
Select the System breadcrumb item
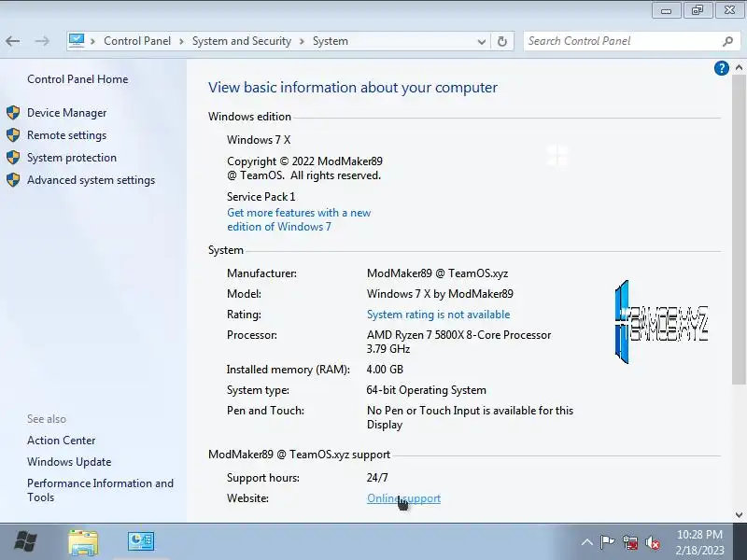click(331, 41)
